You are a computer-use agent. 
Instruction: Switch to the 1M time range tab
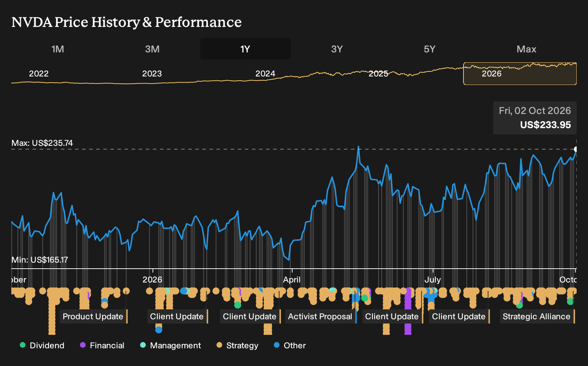tap(58, 49)
